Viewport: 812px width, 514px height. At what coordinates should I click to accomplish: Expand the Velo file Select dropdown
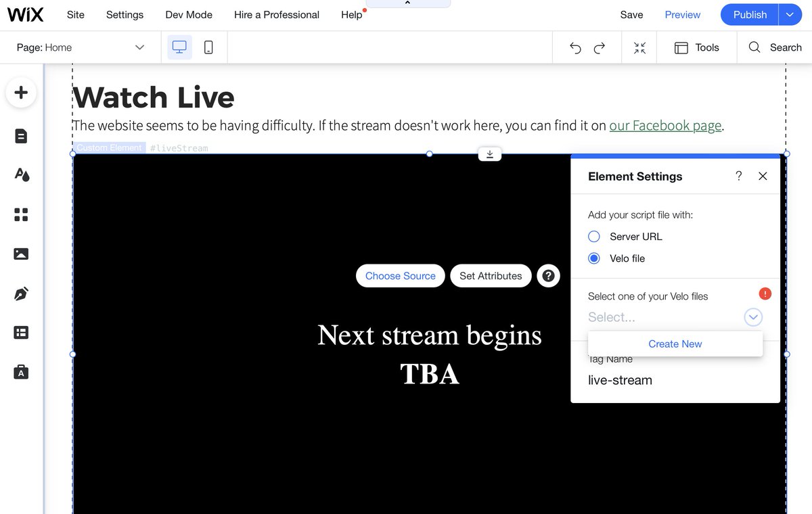click(x=753, y=317)
